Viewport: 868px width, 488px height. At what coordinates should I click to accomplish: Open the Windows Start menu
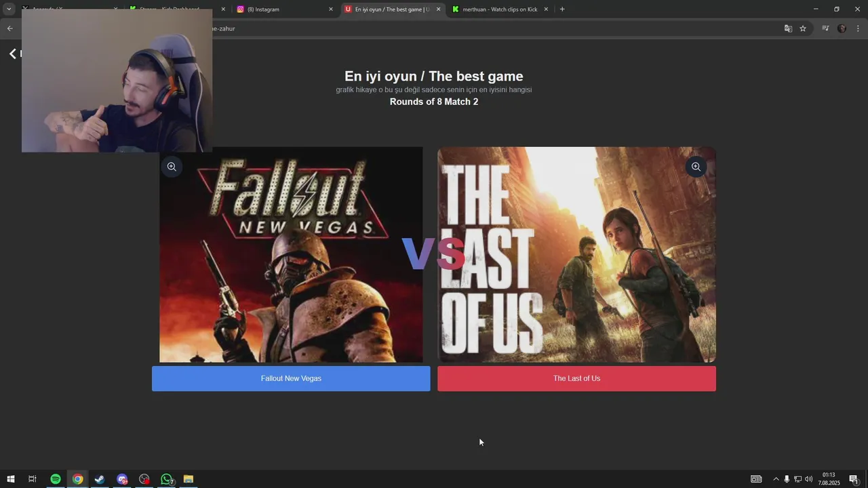pyautogui.click(x=11, y=479)
